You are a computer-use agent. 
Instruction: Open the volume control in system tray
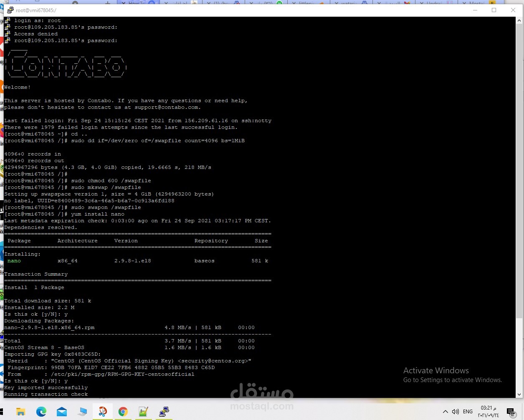pos(456,412)
